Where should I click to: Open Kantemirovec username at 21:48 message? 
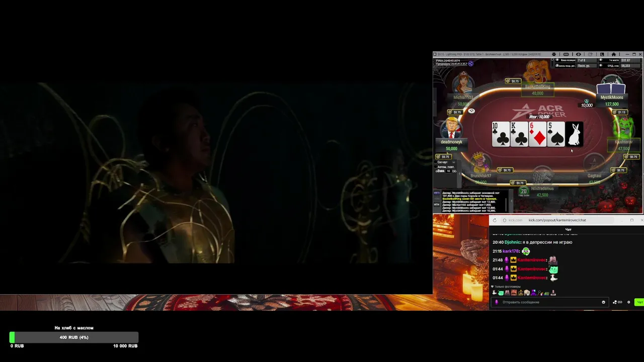pos(531,260)
